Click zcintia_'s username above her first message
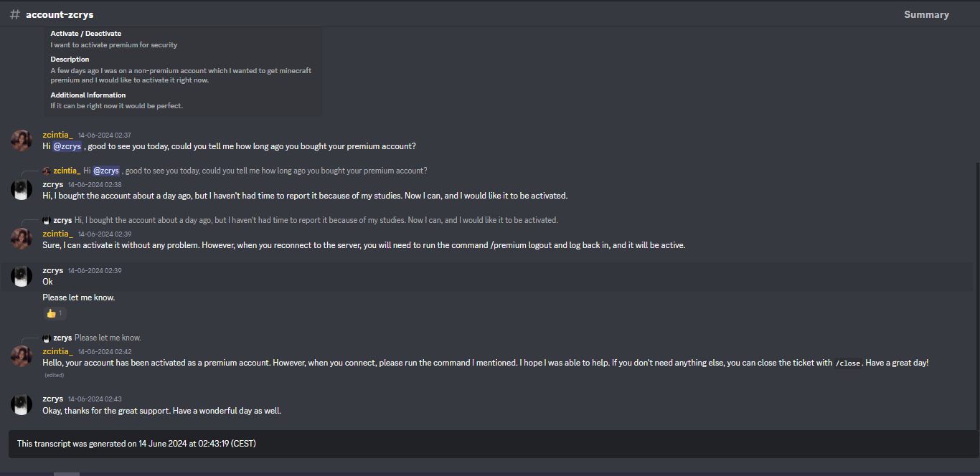 pyautogui.click(x=57, y=134)
